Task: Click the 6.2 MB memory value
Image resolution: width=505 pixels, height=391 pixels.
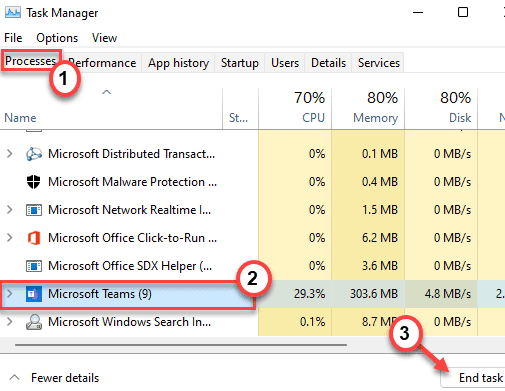Action: (x=380, y=238)
